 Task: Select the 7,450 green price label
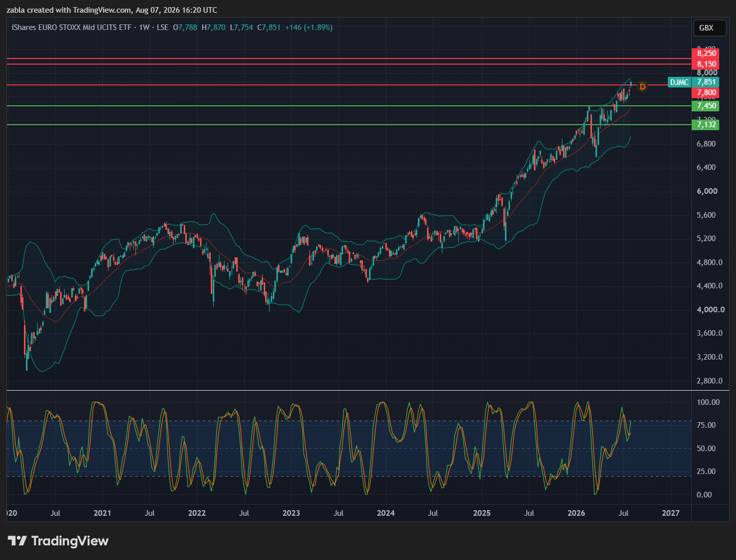[x=705, y=106]
